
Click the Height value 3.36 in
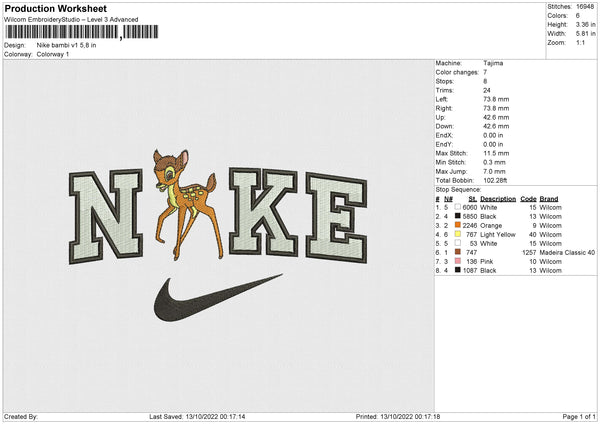pos(585,24)
